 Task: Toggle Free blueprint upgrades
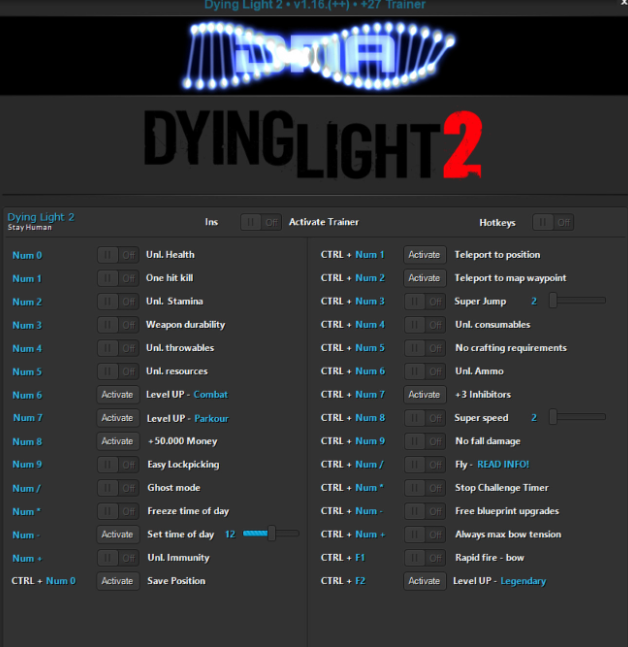click(425, 511)
